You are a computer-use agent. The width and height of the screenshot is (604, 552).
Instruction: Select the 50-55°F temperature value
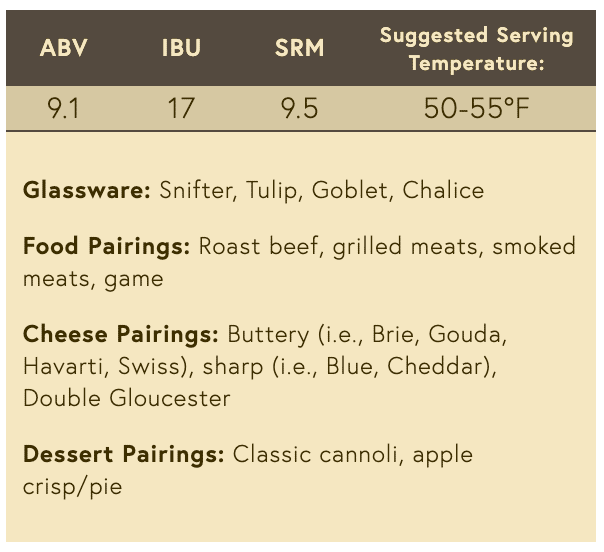tap(476, 108)
